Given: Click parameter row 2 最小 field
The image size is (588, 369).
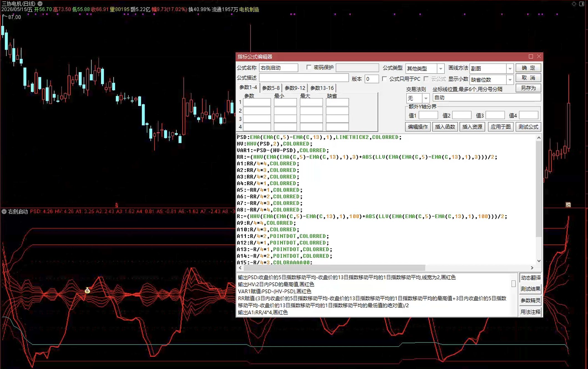Looking at the screenshot, I should coord(285,111).
